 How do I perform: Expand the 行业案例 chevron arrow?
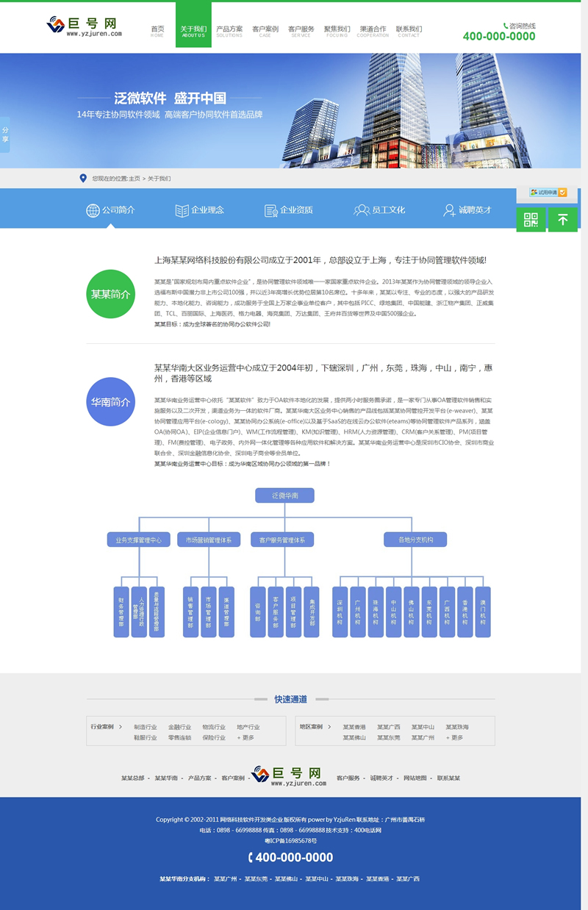click(121, 727)
